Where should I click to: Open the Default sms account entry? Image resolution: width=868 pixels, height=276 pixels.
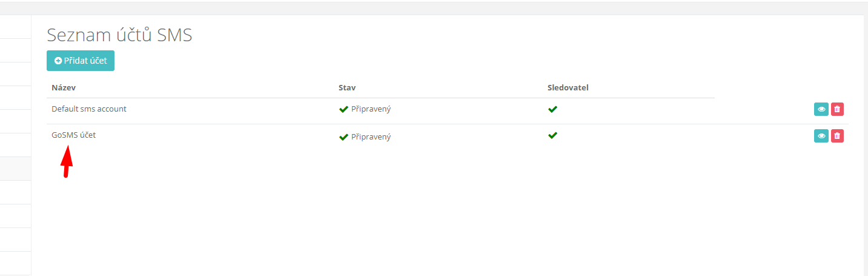pyautogui.click(x=89, y=109)
